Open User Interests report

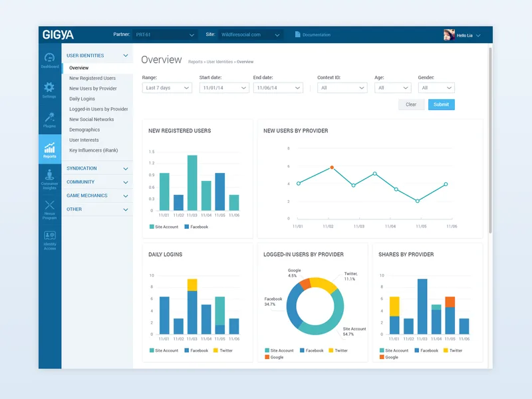(x=84, y=140)
